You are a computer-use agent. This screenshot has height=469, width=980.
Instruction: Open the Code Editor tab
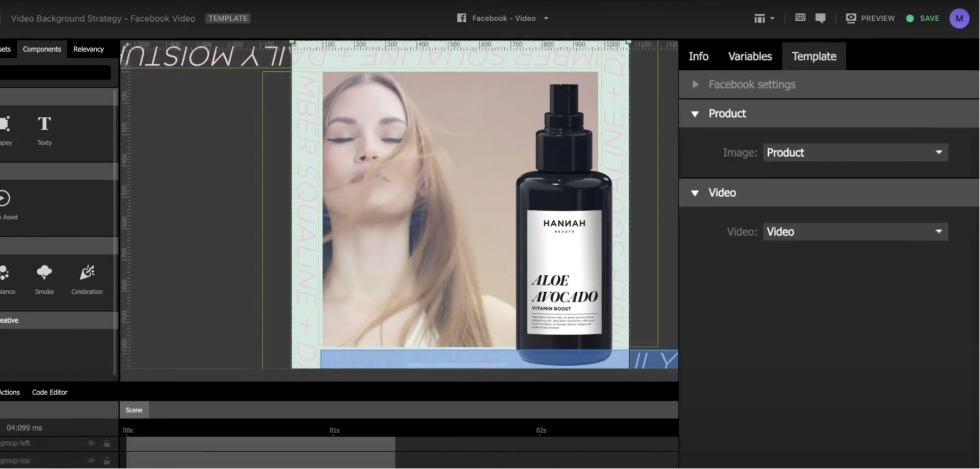click(x=50, y=392)
